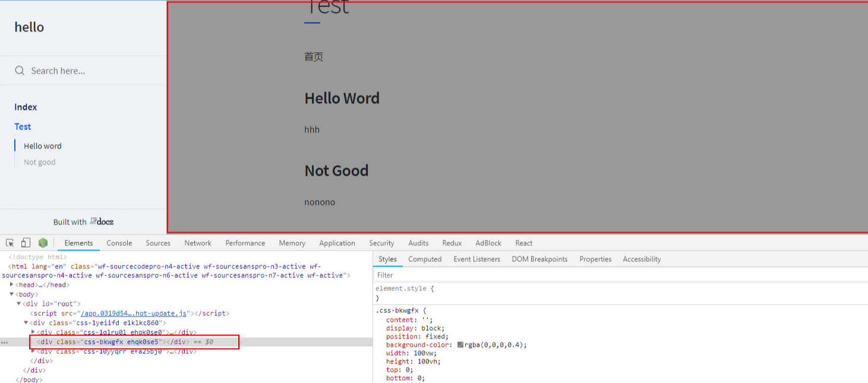Click the nonono paragraph text

[320, 202]
